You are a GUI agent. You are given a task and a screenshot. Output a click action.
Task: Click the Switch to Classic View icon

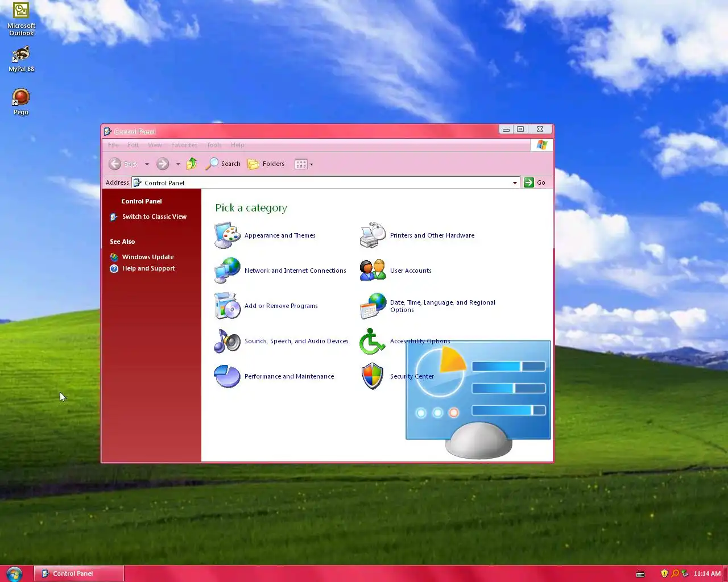(114, 217)
